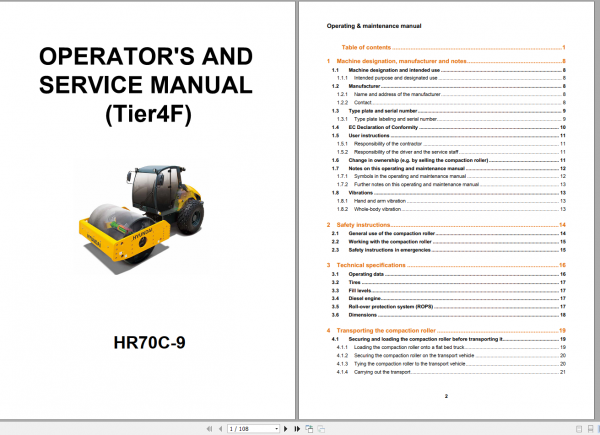Select single page layout icon

tap(579, 429)
